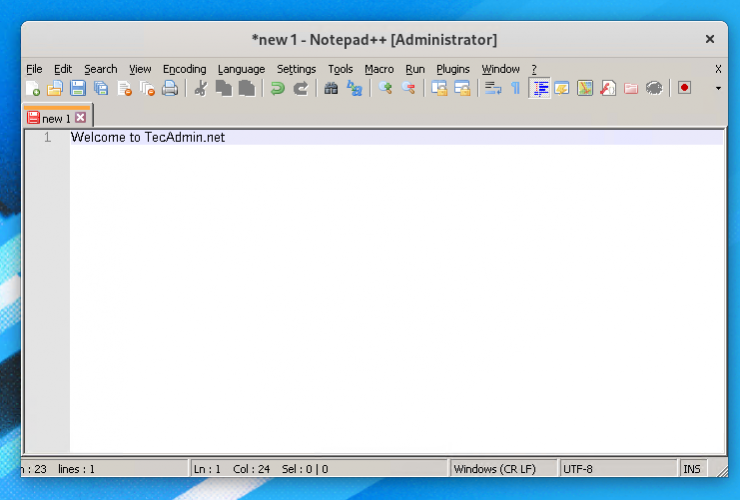This screenshot has height=500, width=740.
Task: Undo the last edit with the green arrow
Action: coord(277,88)
